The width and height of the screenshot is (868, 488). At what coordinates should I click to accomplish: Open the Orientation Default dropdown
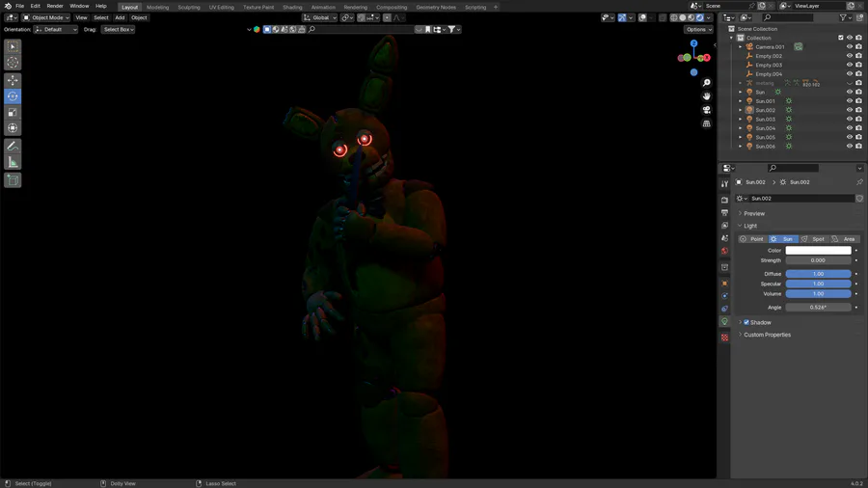55,29
